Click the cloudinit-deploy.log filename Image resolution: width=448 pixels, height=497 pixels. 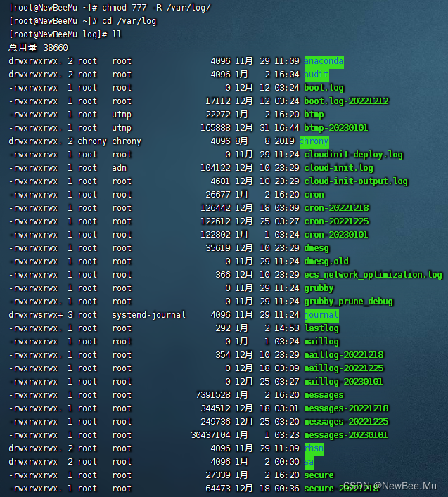pos(354,155)
